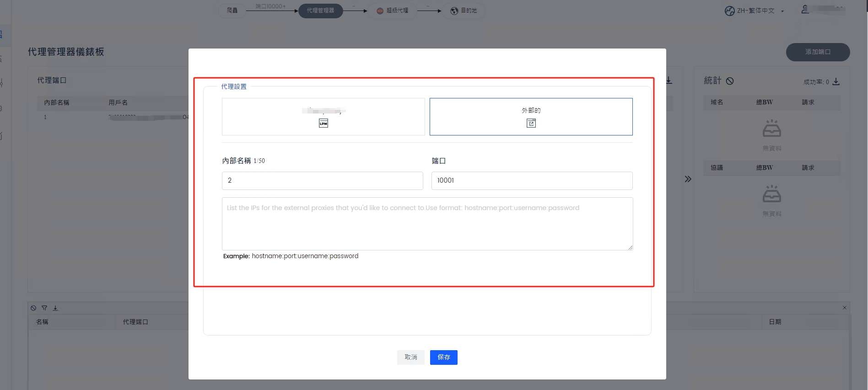Click the 端口 field containing 10001
This screenshot has width=868, height=390.
[x=532, y=181]
